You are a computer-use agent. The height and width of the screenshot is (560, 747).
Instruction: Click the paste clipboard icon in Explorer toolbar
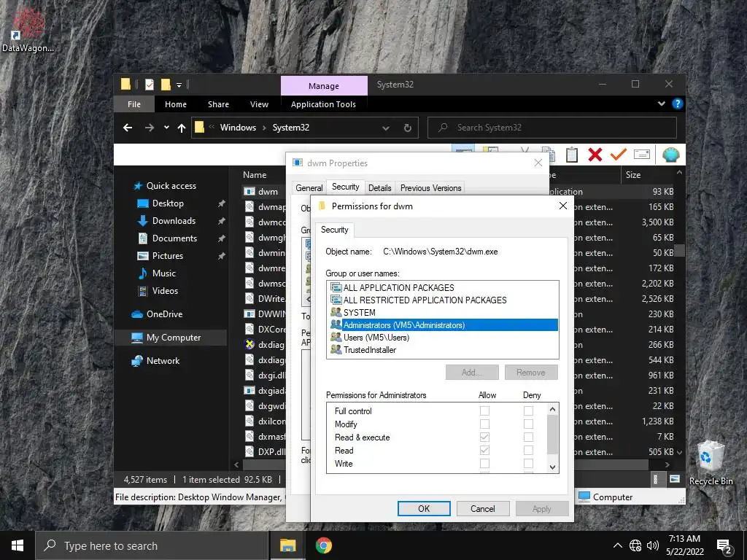(x=572, y=155)
